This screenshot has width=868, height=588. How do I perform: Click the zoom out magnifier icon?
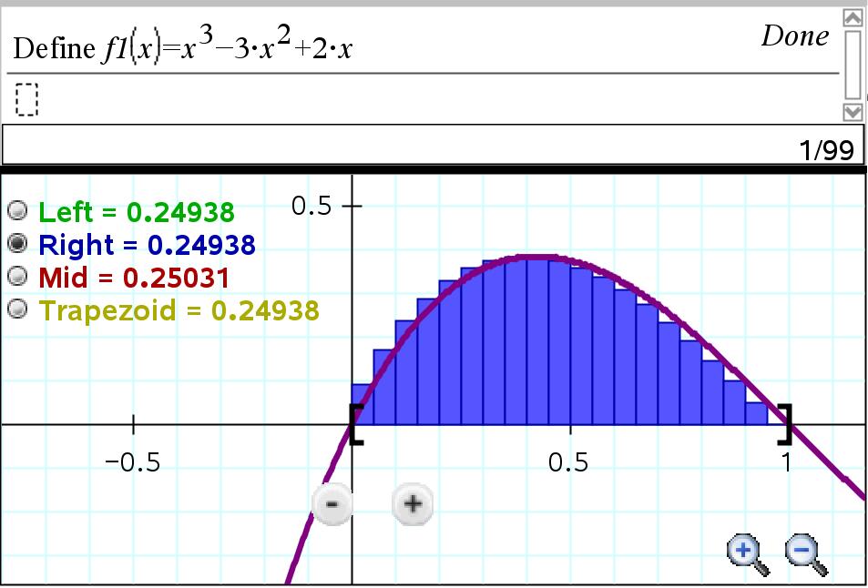click(x=803, y=552)
